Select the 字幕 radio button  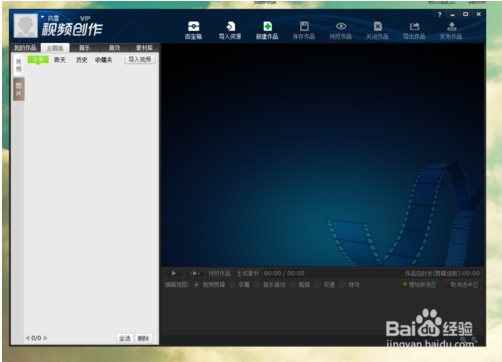(232, 285)
